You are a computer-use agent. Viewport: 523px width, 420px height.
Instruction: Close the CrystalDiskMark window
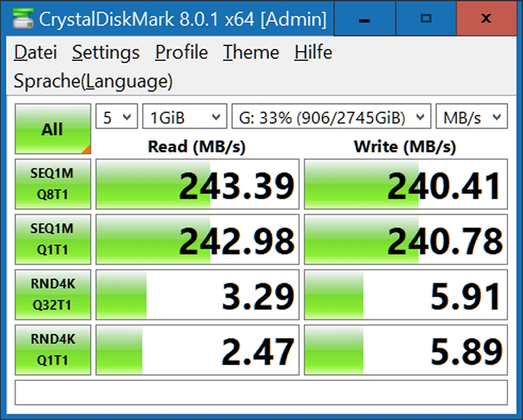(486, 18)
